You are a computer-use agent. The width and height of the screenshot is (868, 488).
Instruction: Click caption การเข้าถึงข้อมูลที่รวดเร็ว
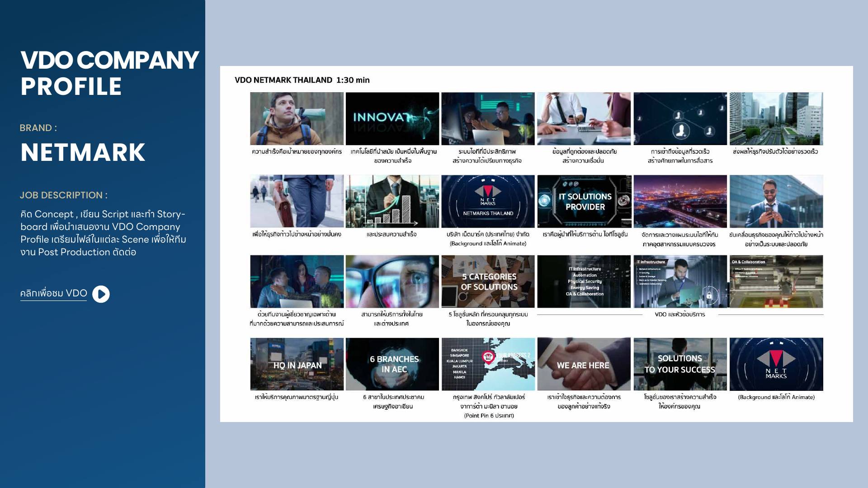tap(680, 152)
